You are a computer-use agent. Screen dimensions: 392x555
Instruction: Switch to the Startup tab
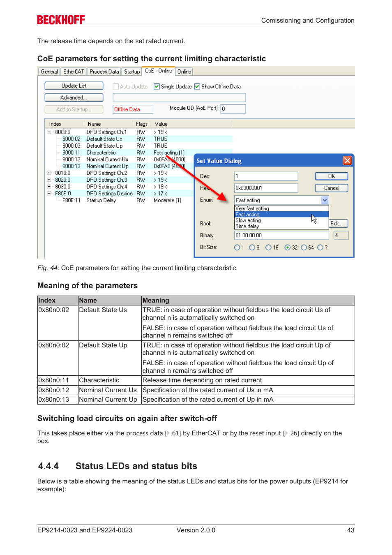132,72
